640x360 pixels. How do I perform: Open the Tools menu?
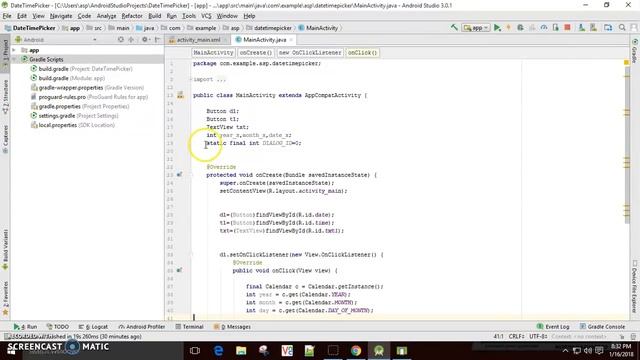tap(189, 16)
